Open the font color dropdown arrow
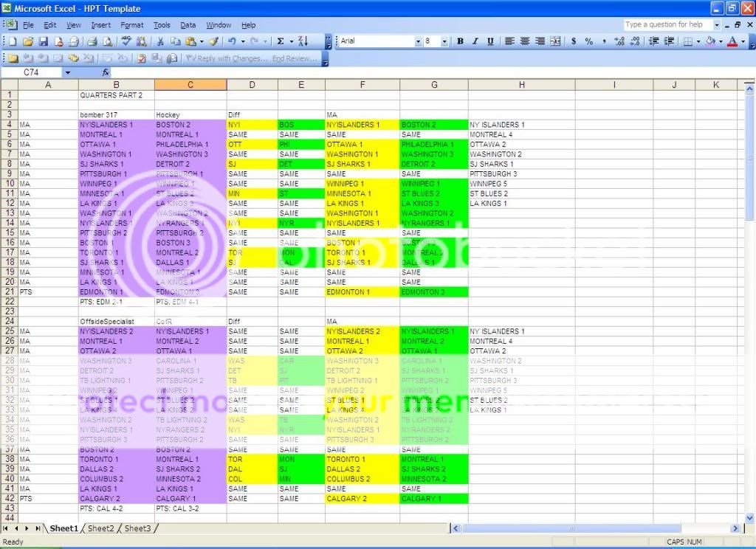756x549 pixels. pyautogui.click(x=743, y=41)
